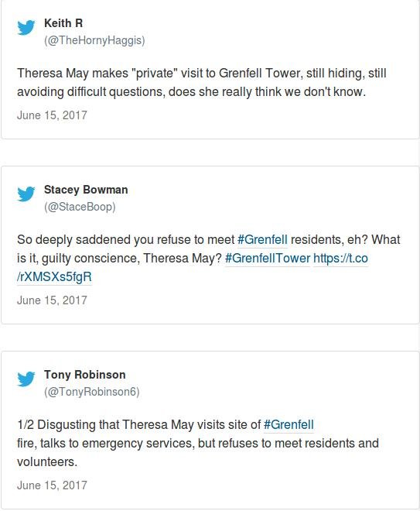Click Twitter bird icon beside Tony Robinson
Screen dimensions: 420x511
[26, 379]
